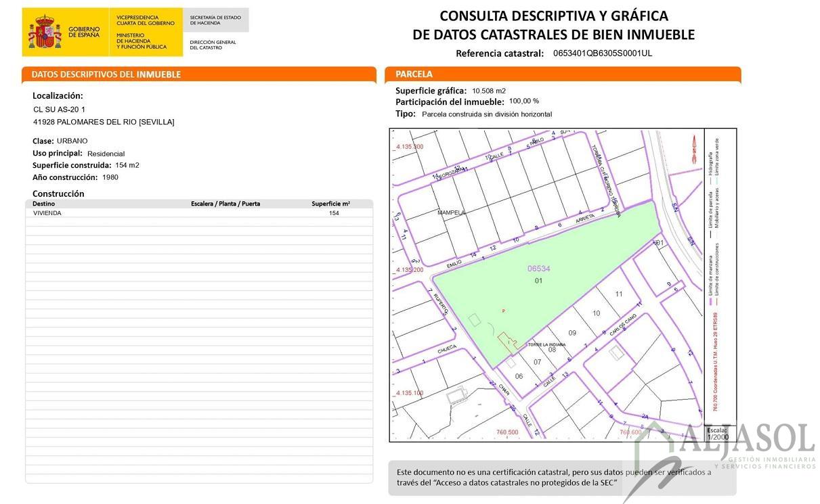Click the 'Destino' column header

click(44, 204)
